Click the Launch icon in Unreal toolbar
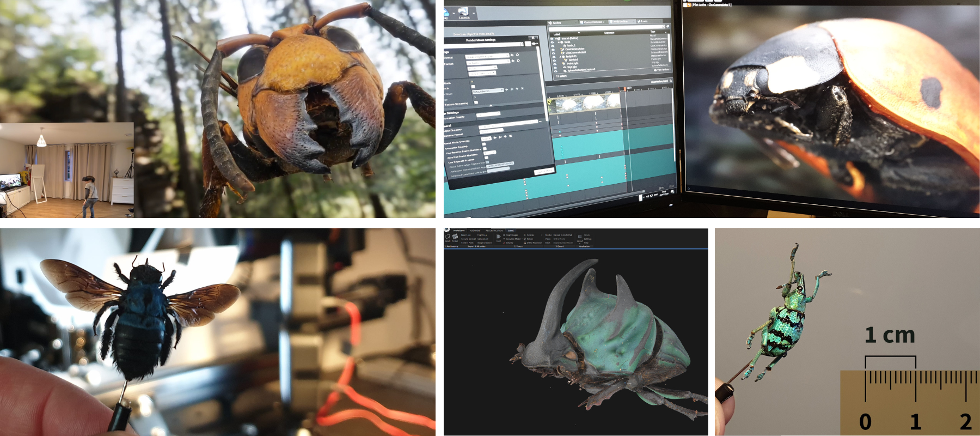Image resolution: width=980 pixels, height=436 pixels. coord(463,11)
